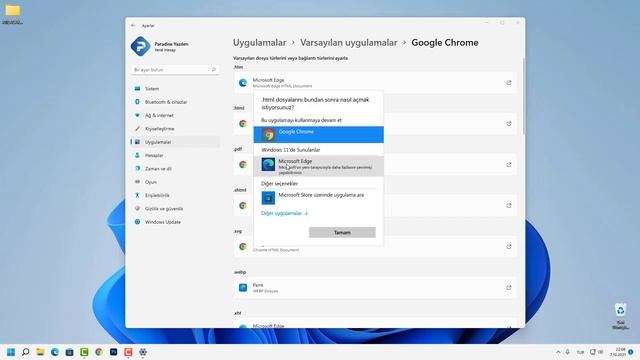Click the external open icon for .shtml row
Image resolution: width=640 pixels, height=360 pixels.
pyautogui.click(x=509, y=205)
